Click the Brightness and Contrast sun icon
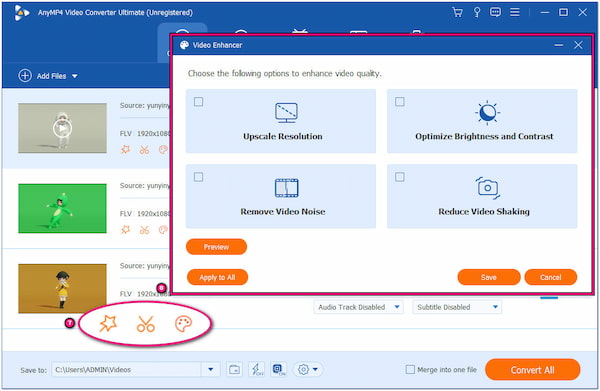 click(487, 112)
